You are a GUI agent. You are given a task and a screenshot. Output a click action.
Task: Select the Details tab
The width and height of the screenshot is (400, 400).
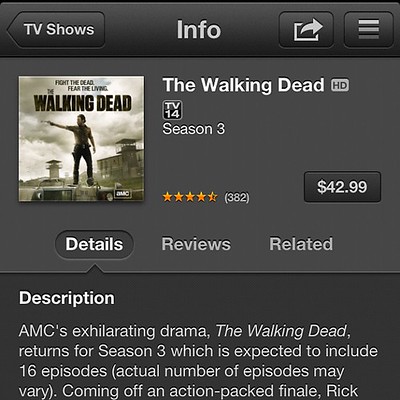pyautogui.click(x=94, y=244)
